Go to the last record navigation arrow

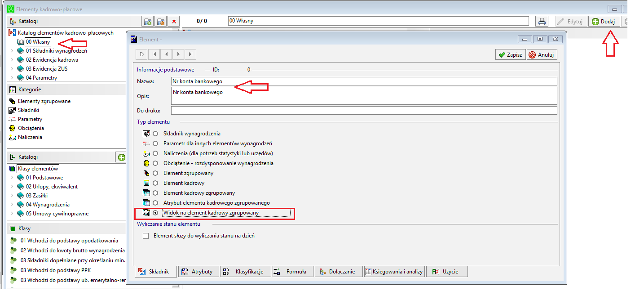pyautogui.click(x=190, y=54)
